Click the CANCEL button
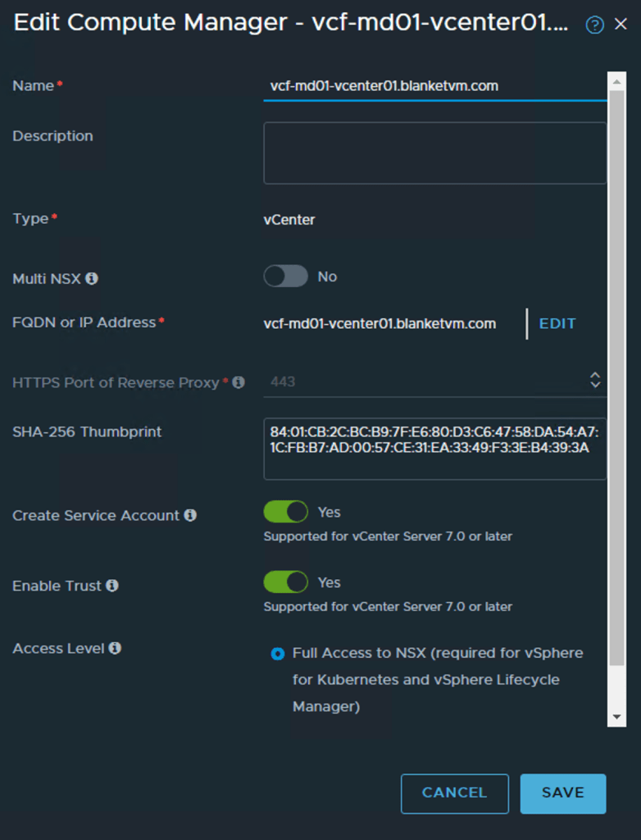Screen dimensions: 641x840 pos(455,793)
